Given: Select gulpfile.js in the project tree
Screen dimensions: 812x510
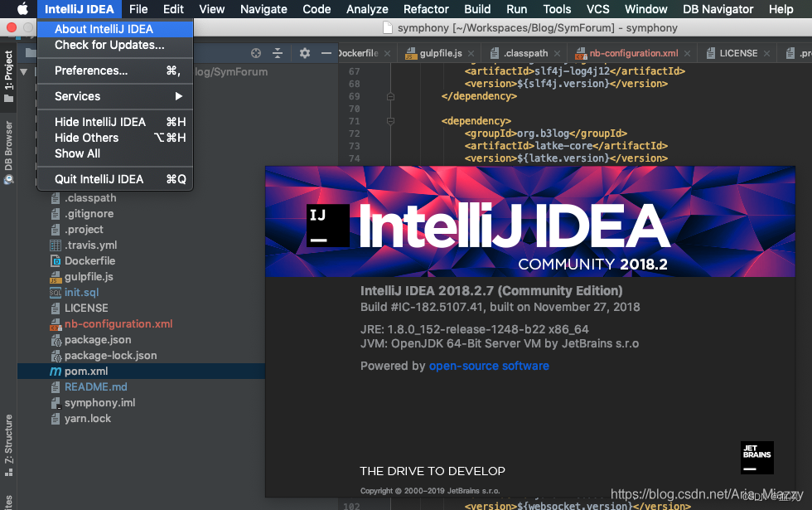Looking at the screenshot, I should tap(89, 277).
